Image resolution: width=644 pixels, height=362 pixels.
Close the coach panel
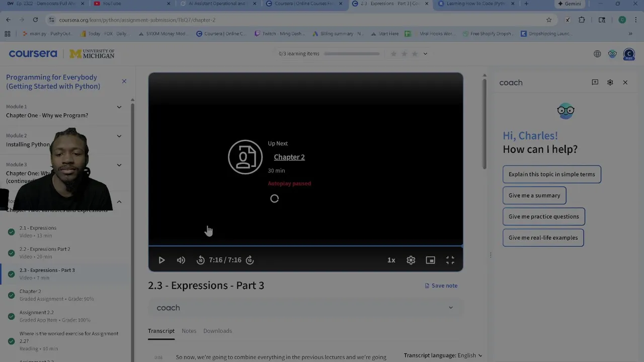(x=625, y=82)
